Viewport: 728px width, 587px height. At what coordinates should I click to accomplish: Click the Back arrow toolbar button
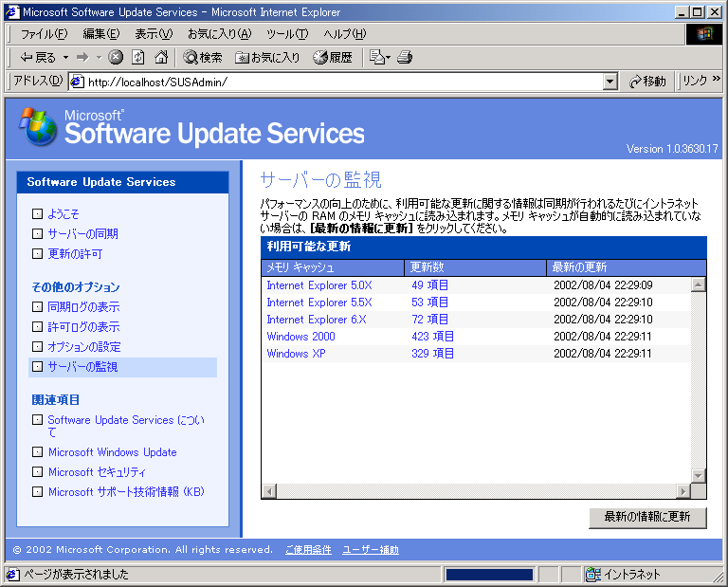(38, 58)
